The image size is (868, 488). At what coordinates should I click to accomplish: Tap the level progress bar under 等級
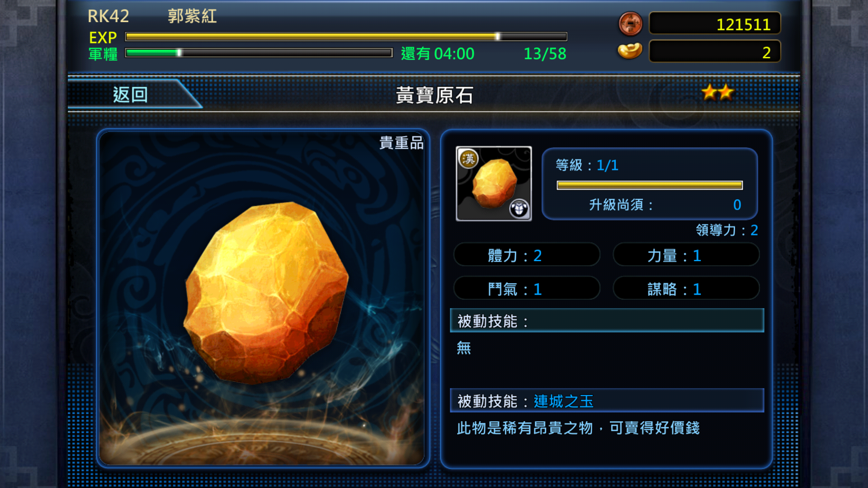click(650, 185)
